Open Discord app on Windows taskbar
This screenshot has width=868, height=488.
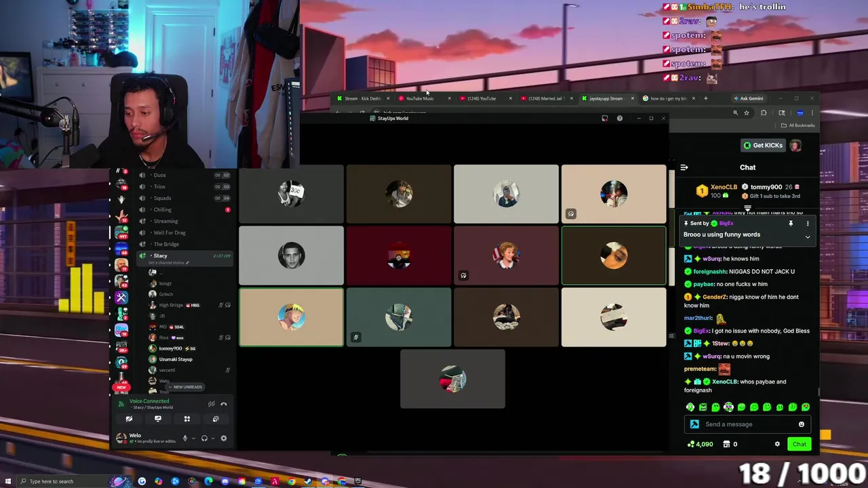pos(225,481)
